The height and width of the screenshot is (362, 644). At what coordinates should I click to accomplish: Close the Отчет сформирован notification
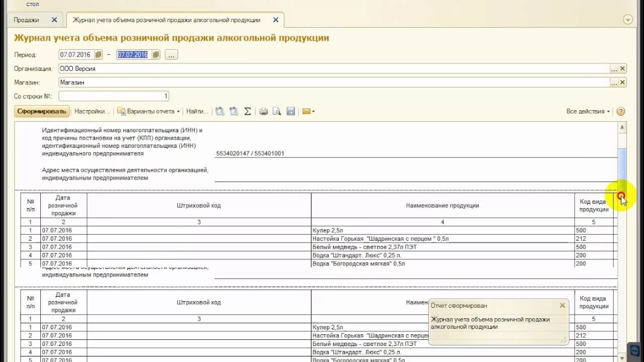(562, 305)
